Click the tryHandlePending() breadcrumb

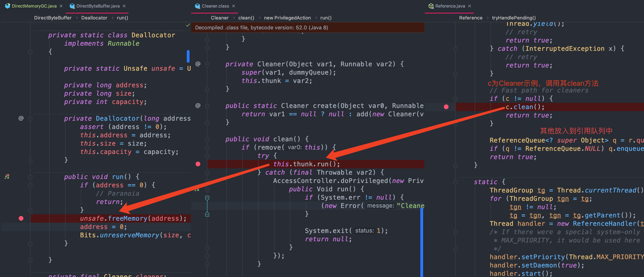[514, 18]
